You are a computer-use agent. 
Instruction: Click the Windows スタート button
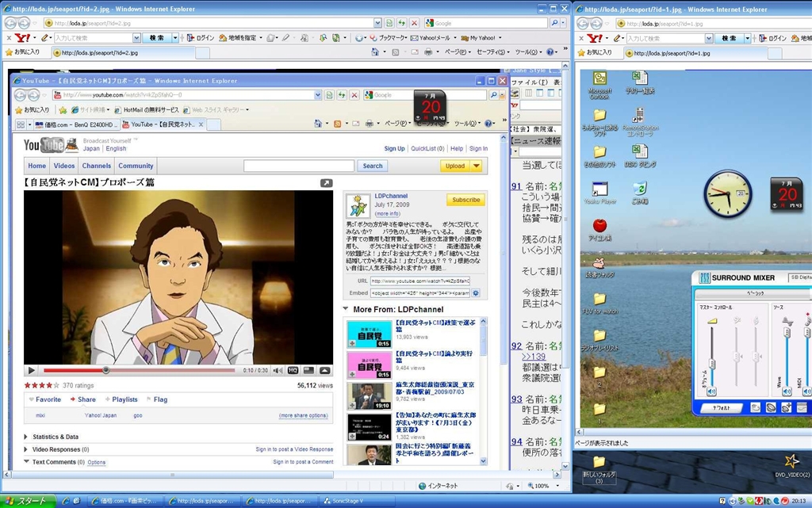coord(26,502)
